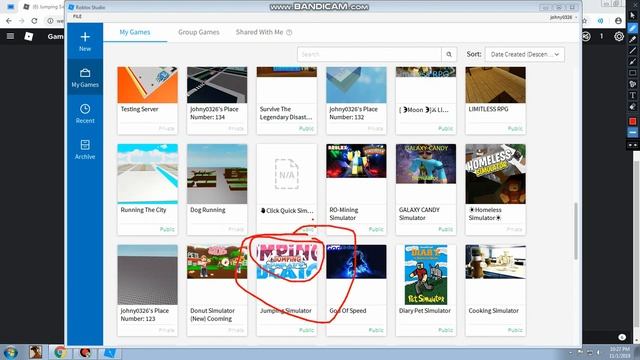Click the Robux icon in website header
This screenshot has height=360, width=640.
[586, 36]
